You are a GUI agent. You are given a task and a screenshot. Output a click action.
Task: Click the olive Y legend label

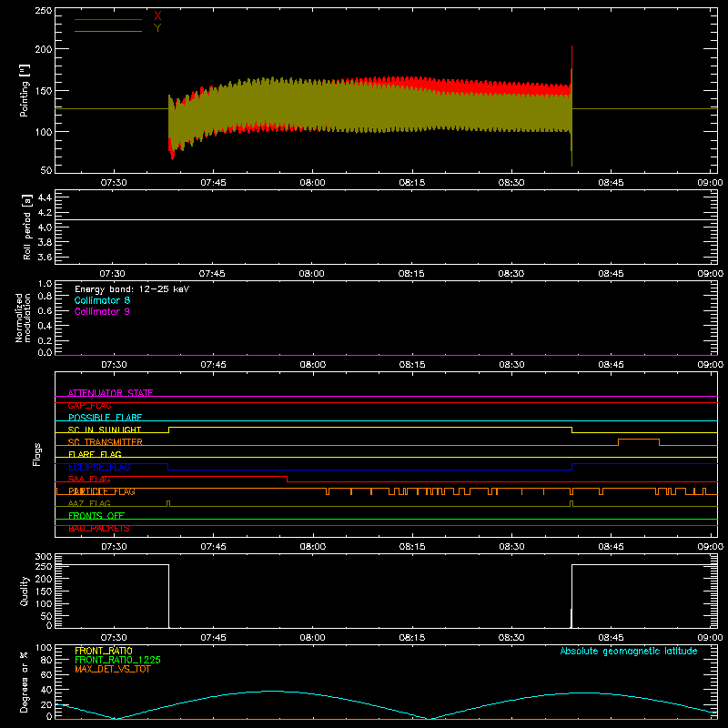[157, 28]
